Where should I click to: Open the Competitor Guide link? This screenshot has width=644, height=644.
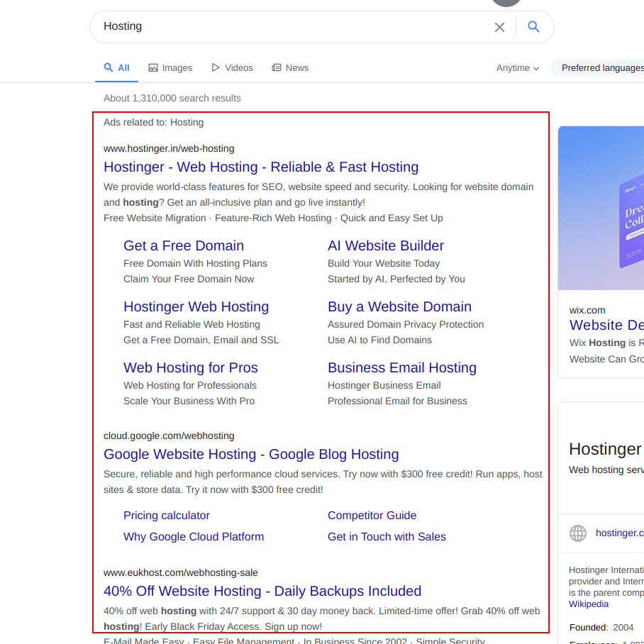click(372, 516)
